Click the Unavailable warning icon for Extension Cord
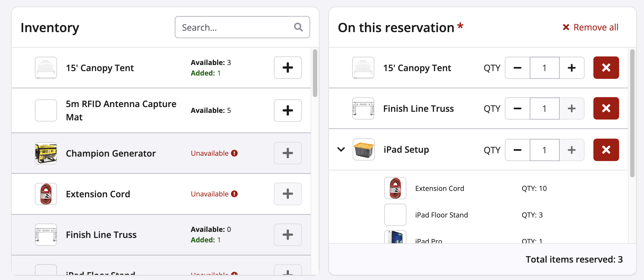644x280 pixels. pos(234,194)
